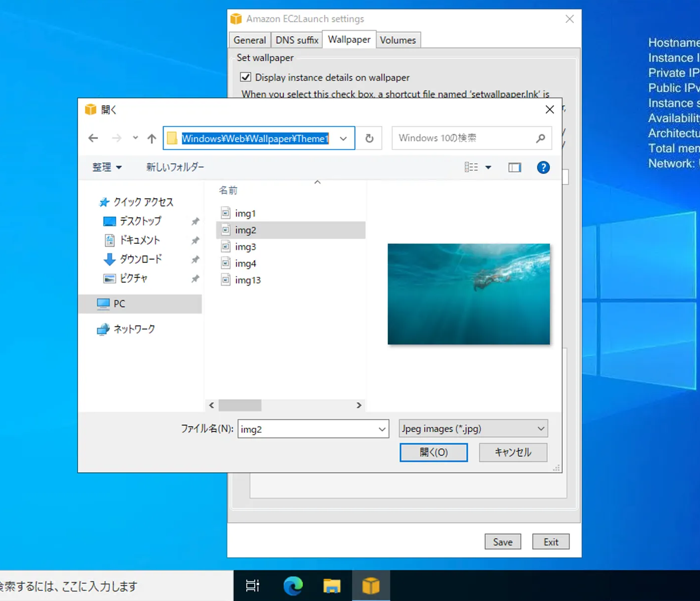Go back with the left arrow button
700x601 pixels.
[x=93, y=138]
